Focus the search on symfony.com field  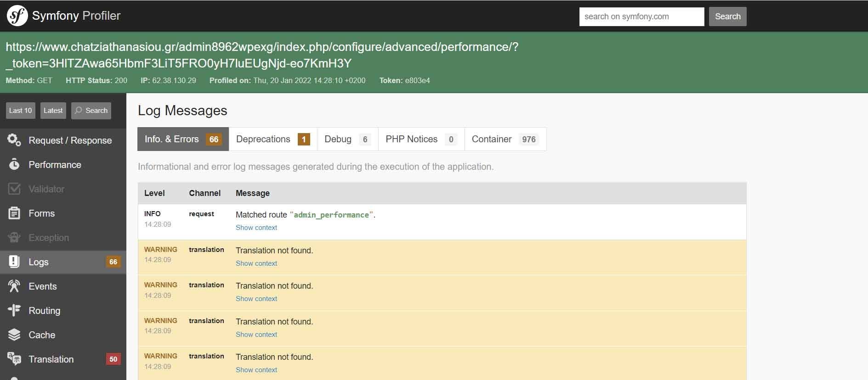coord(641,17)
